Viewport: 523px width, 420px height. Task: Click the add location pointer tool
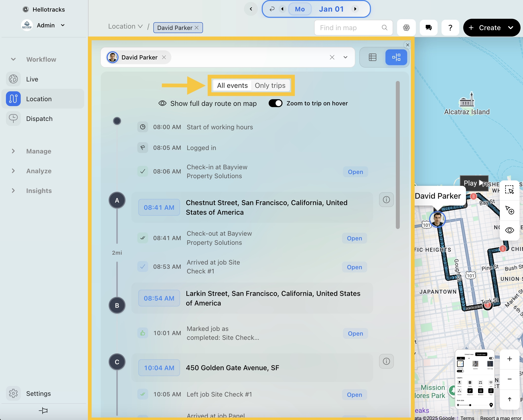pyautogui.click(x=509, y=210)
